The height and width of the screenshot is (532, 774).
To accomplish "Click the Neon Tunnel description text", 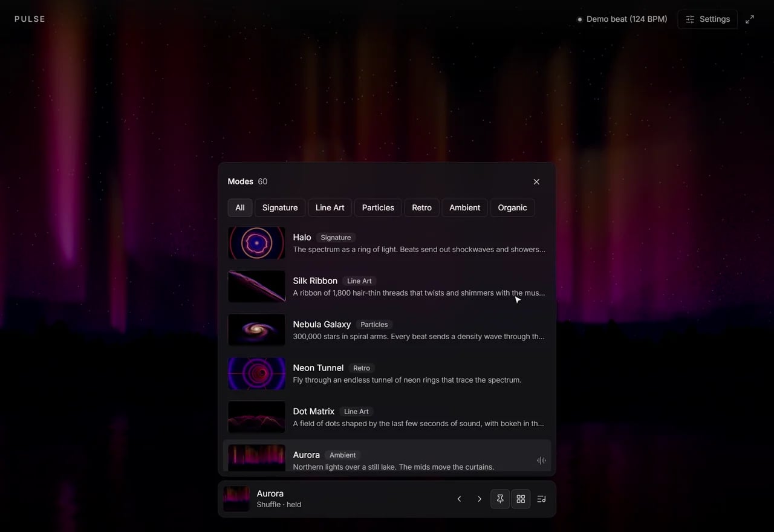I will click(408, 380).
